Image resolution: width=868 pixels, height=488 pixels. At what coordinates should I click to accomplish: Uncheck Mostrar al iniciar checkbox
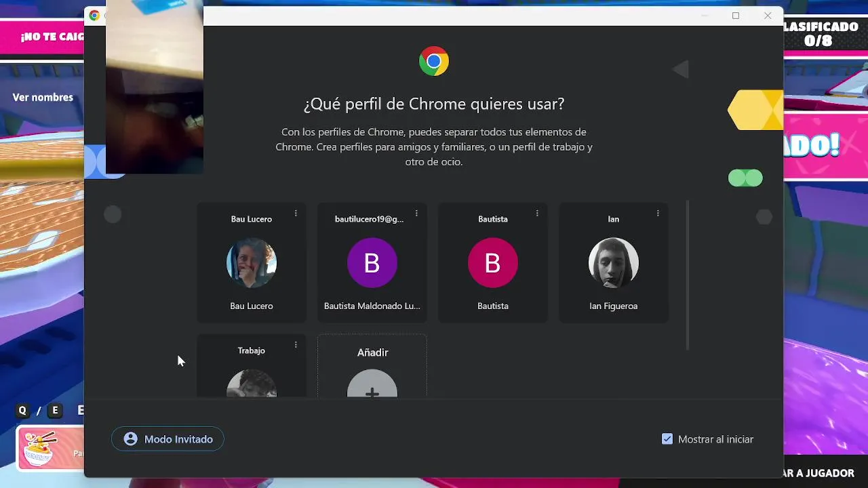[667, 439]
